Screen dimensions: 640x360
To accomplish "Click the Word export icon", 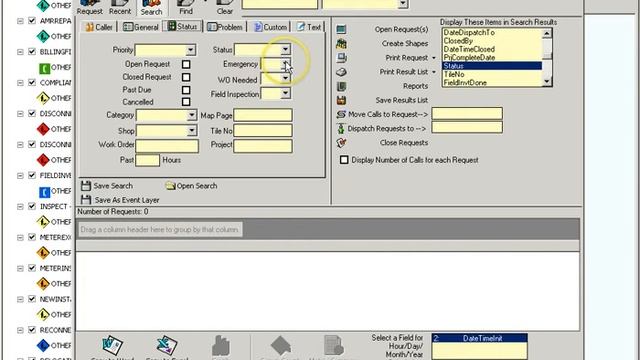I will point(112,345).
